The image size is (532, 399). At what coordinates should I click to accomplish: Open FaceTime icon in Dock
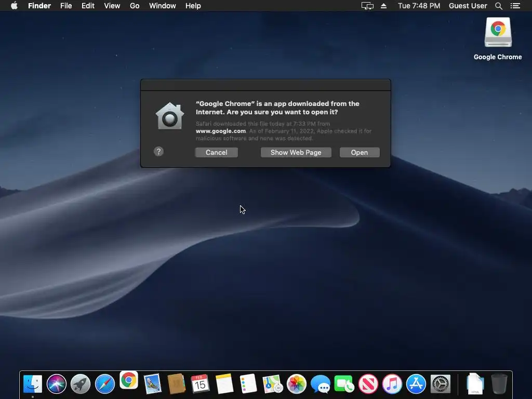[x=344, y=384]
